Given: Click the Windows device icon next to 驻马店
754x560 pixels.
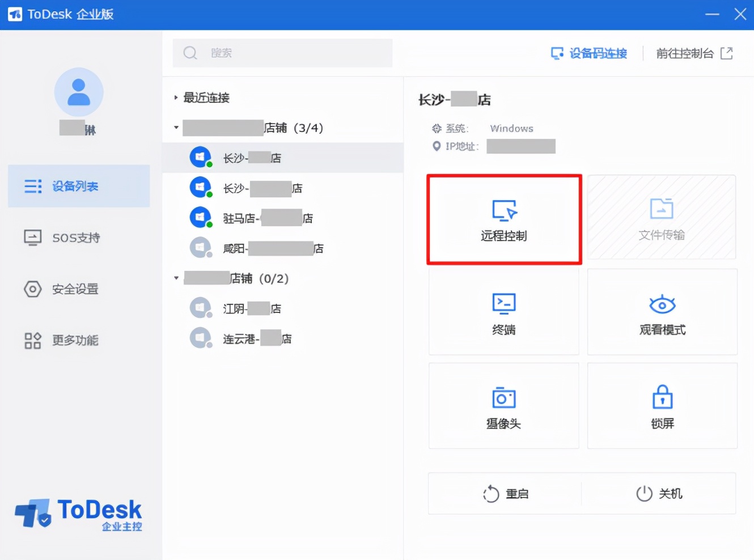Looking at the screenshot, I should (x=201, y=217).
